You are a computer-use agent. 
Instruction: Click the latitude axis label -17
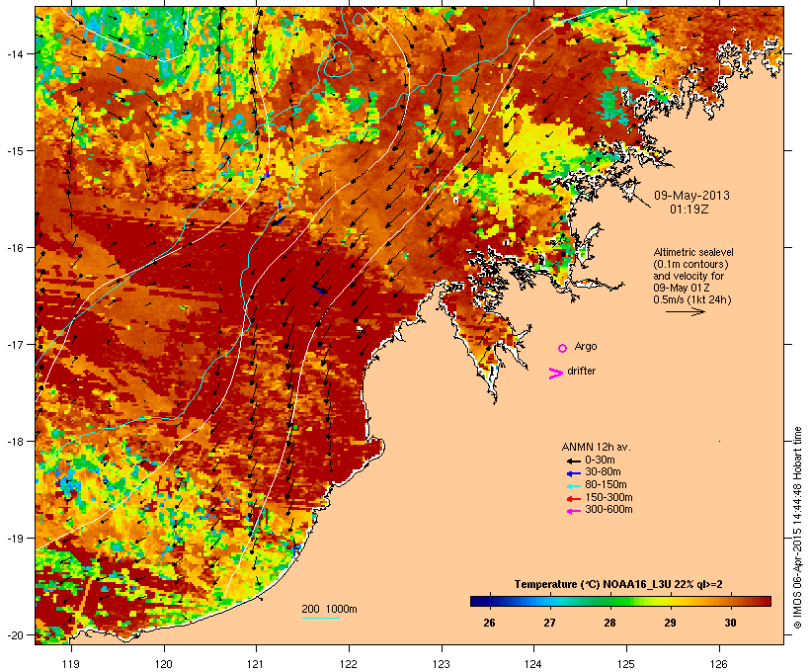[14, 344]
